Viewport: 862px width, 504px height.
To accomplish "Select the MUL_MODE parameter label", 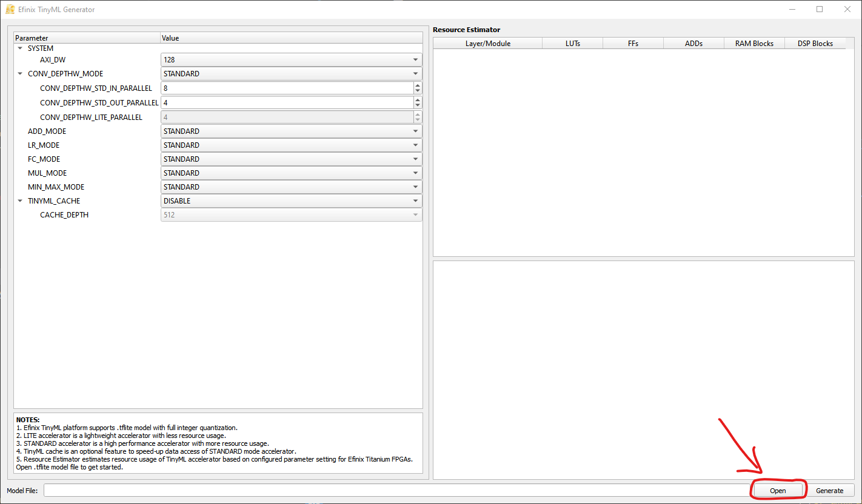I will tap(47, 173).
